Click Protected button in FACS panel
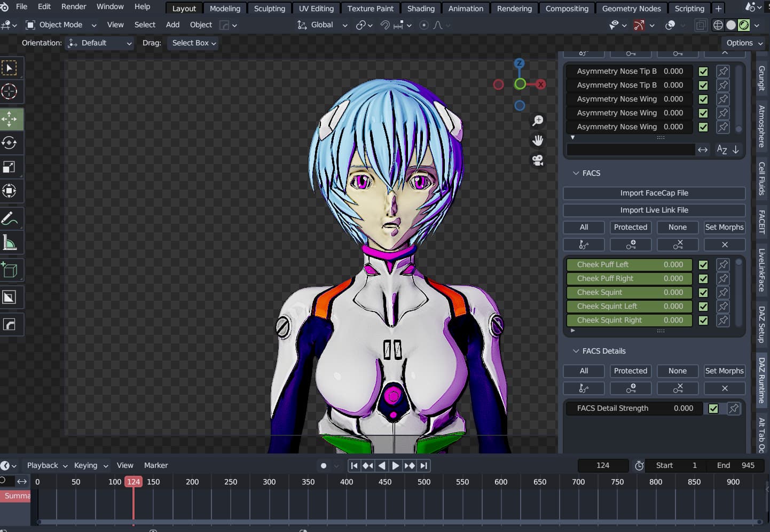This screenshot has width=770, height=532. (x=631, y=228)
